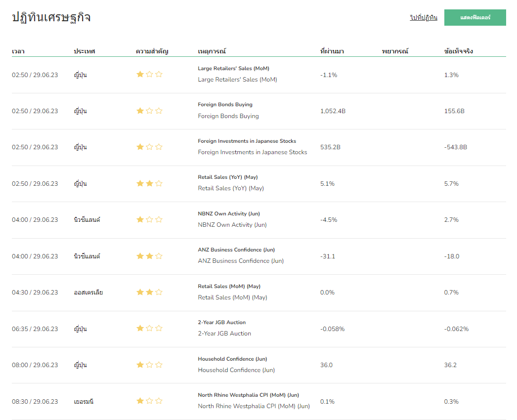The width and height of the screenshot is (517, 420).
Task: Click the ปฏิทินเศรษฐกิจ page title
Action: (x=51, y=17)
